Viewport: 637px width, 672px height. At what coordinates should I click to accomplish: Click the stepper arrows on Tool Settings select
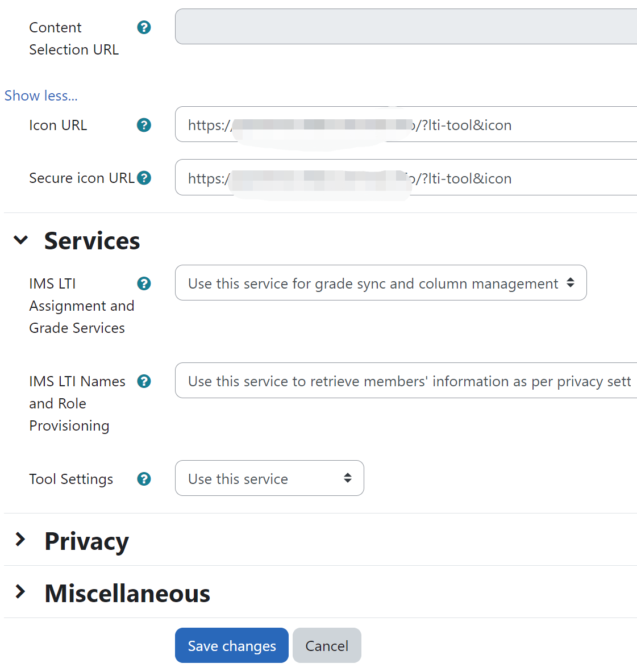click(x=348, y=478)
